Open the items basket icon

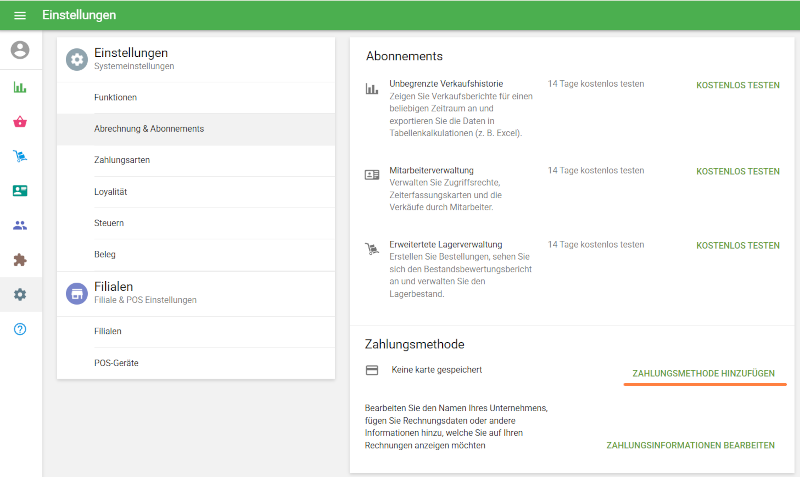[x=20, y=122]
